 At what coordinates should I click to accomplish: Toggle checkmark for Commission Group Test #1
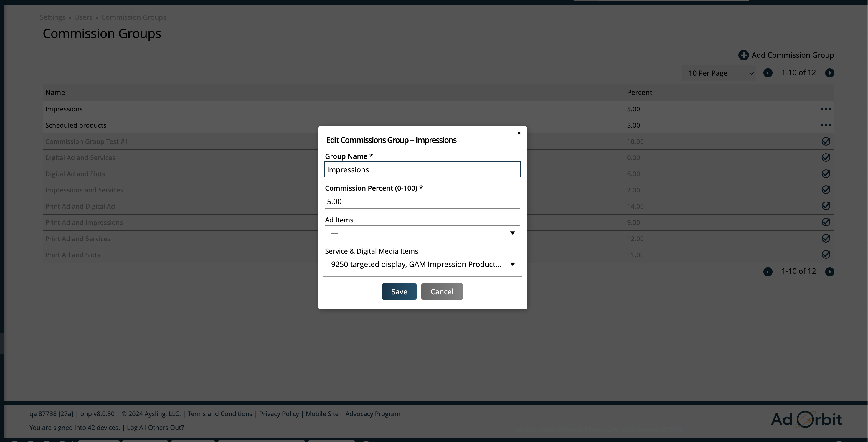826,141
